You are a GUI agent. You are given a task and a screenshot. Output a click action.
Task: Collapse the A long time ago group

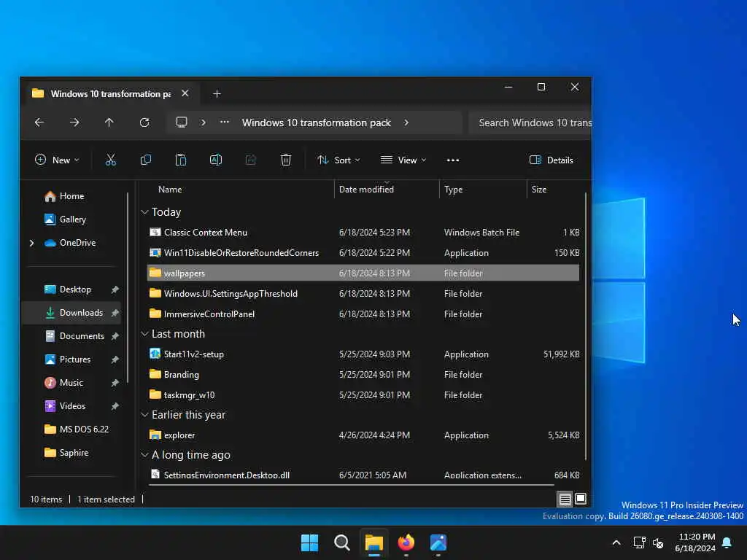(x=145, y=455)
